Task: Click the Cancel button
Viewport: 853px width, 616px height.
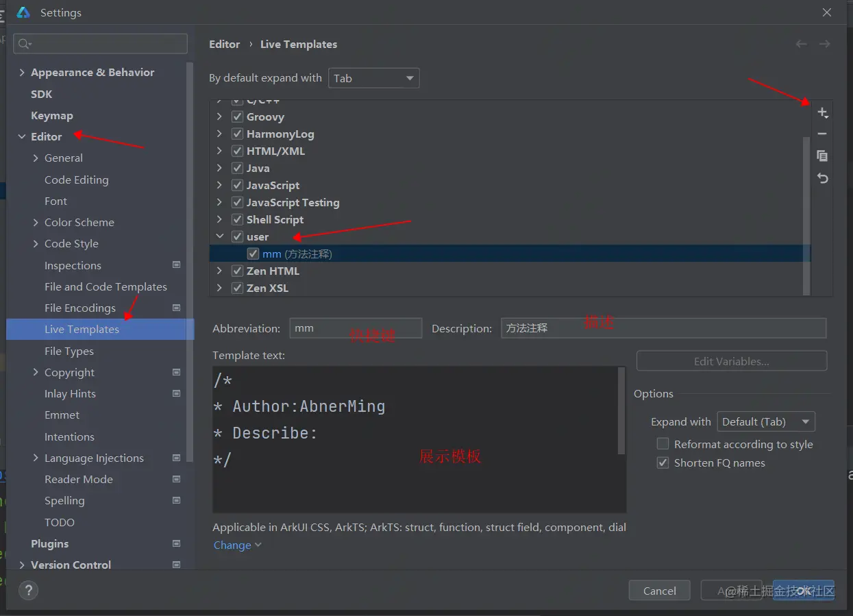Action: [x=660, y=591]
